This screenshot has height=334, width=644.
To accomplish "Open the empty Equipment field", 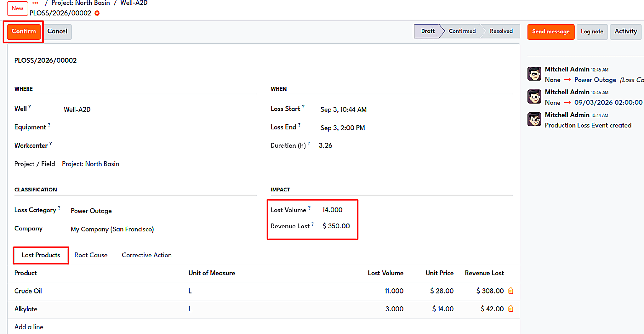I will point(160,127).
